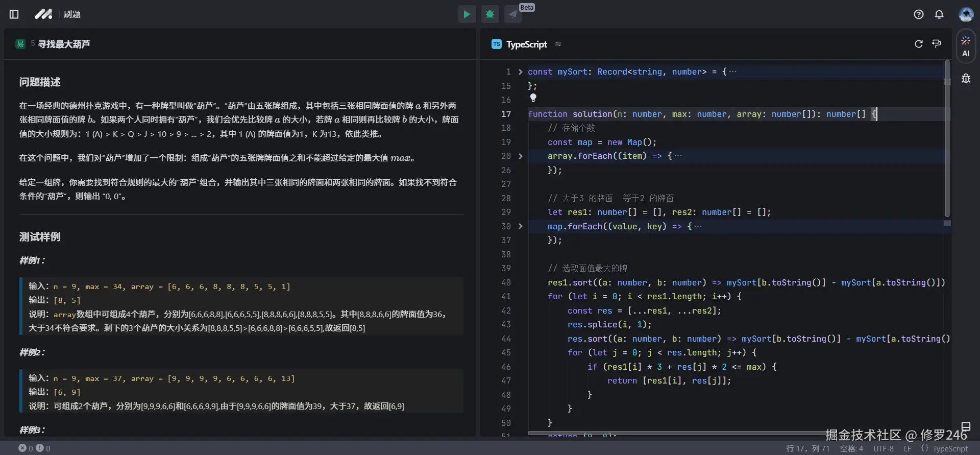Reset code with the refresh icon

pos(919,44)
